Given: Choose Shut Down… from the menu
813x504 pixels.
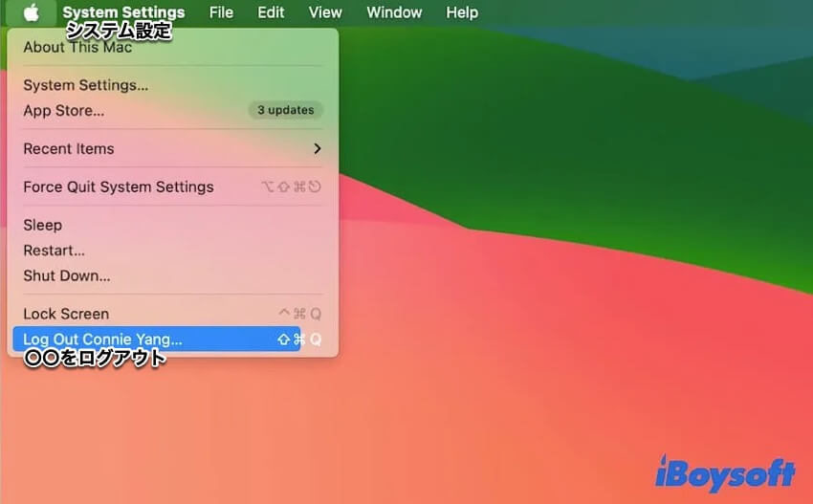Looking at the screenshot, I should (x=67, y=275).
